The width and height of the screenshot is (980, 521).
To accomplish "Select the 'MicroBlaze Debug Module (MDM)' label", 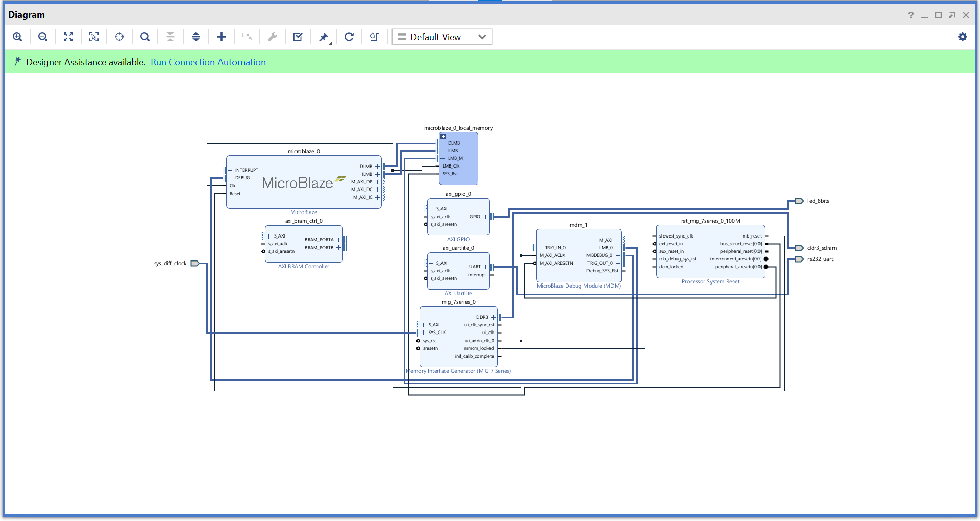I will (579, 286).
